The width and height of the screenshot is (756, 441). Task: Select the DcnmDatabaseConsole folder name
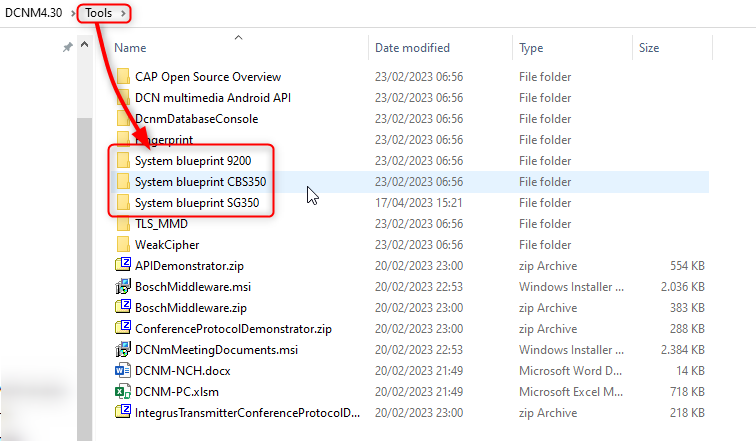197,119
